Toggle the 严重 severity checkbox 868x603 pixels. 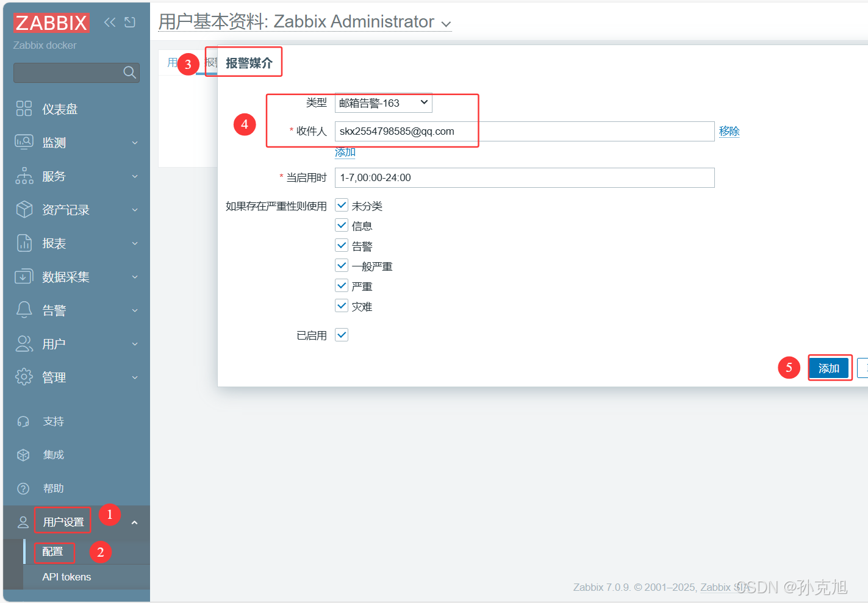point(342,286)
